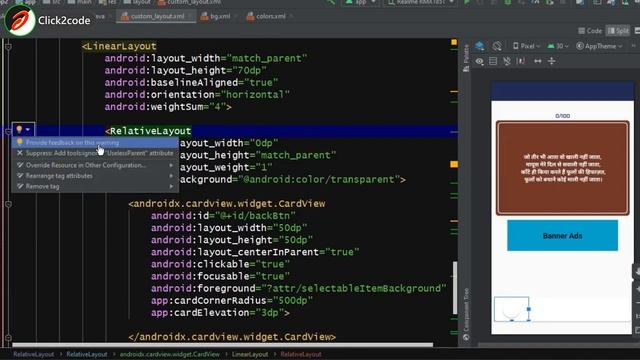Open the bg.xml editor tab
Viewport: 640px width, 360px height.
220,16
